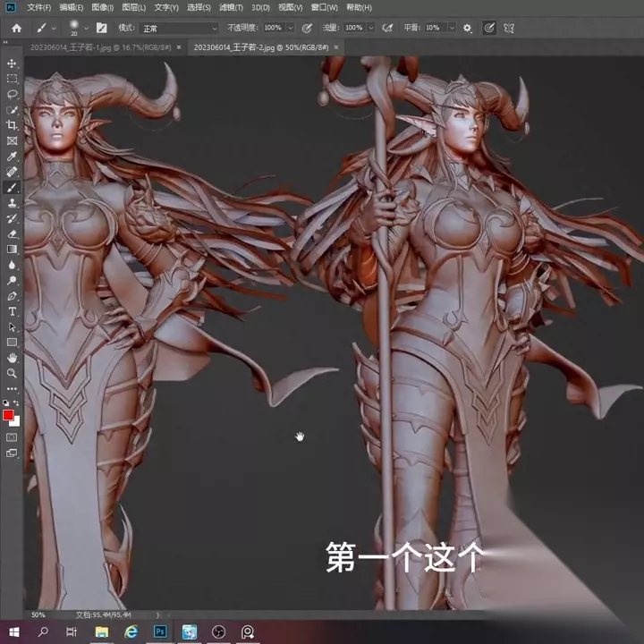Open File Explorer from taskbar
644x644 pixels.
[101, 631]
